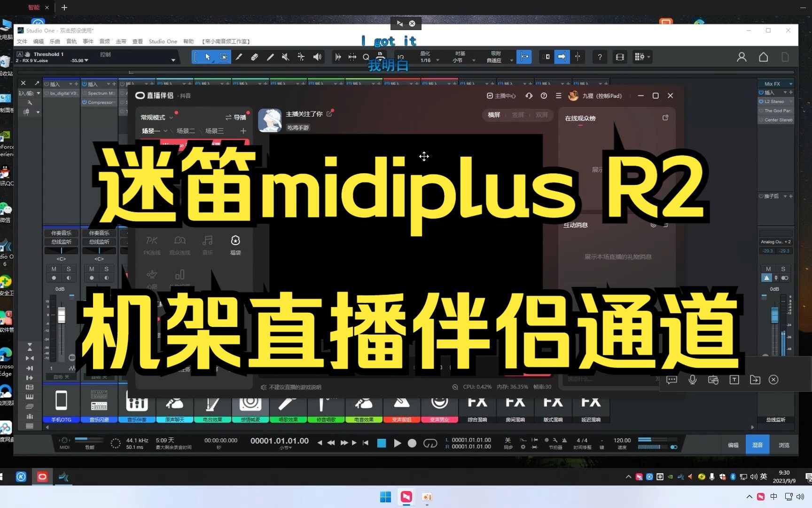Go to Studio One start page home icon

[x=764, y=57]
